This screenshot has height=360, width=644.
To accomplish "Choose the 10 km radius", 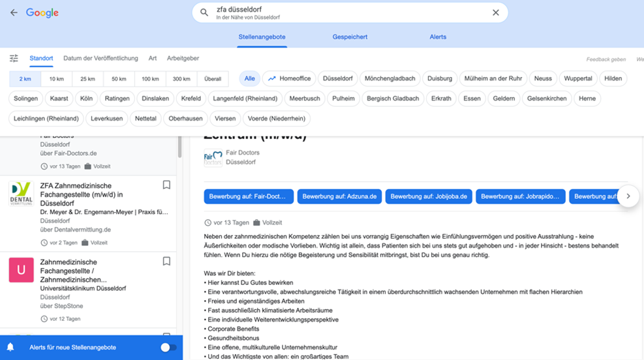I will pos(57,79).
